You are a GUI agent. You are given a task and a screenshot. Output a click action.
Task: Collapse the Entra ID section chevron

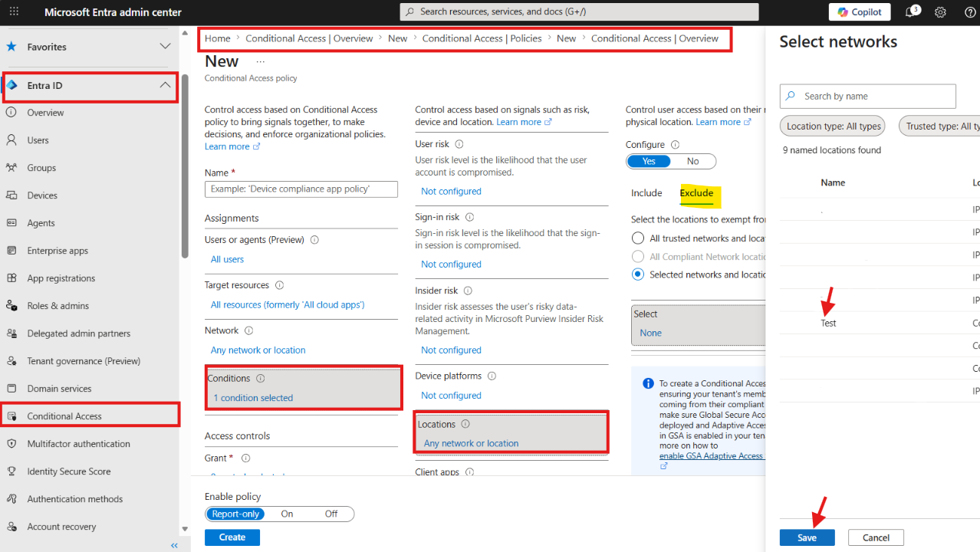pos(165,85)
